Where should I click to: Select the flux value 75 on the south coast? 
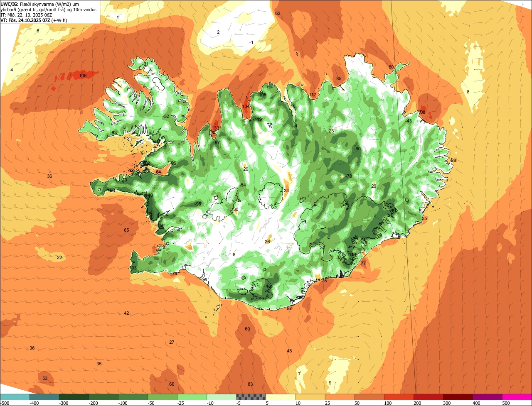(x=325, y=281)
